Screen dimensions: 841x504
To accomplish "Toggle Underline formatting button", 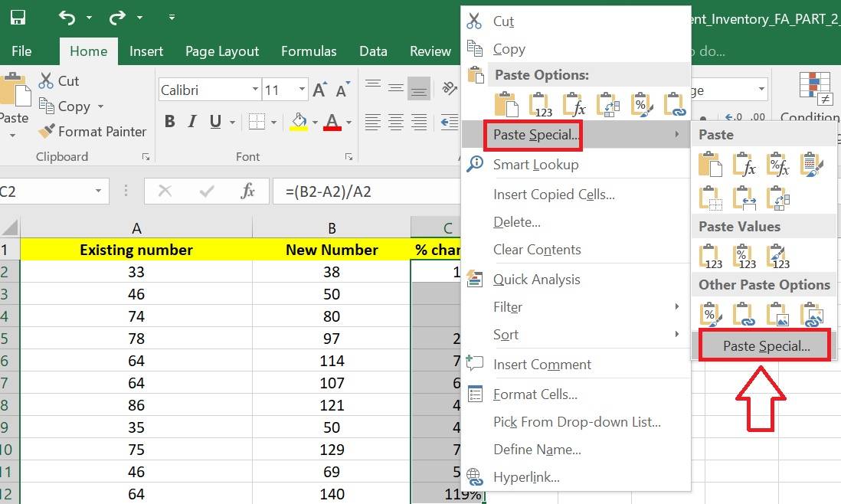I will pyautogui.click(x=214, y=122).
